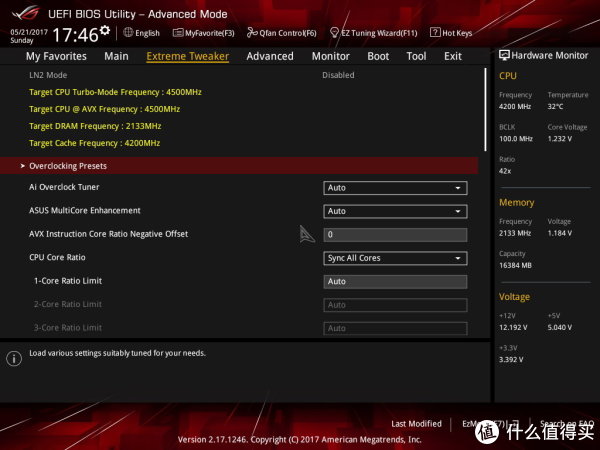This screenshot has width=600, height=450.
Task: Click the 1-Core Ratio Limit field
Action: coord(395,282)
